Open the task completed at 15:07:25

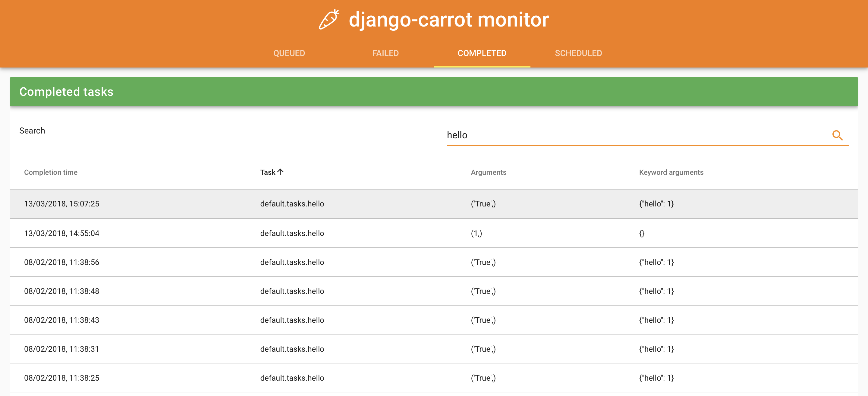coord(62,203)
